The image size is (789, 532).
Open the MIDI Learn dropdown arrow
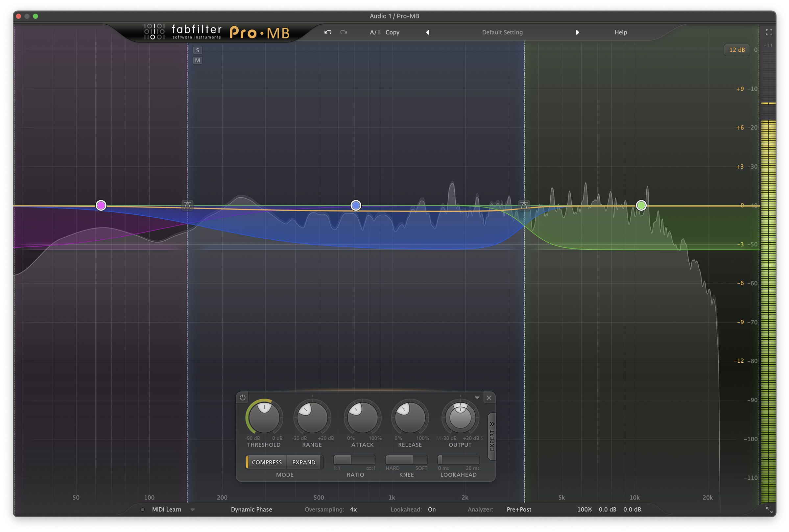pyautogui.click(x=192, y=510)
